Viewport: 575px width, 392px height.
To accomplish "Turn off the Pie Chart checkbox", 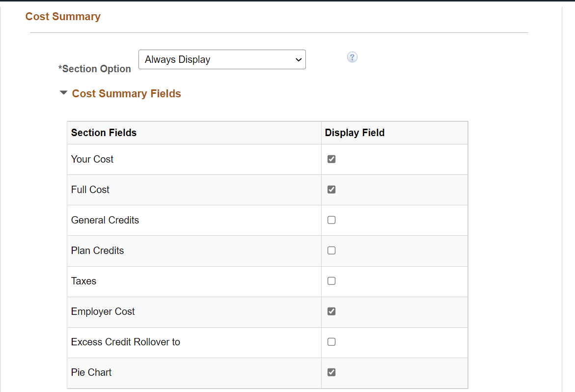I will pyautogui.click(x=331, y=372).
